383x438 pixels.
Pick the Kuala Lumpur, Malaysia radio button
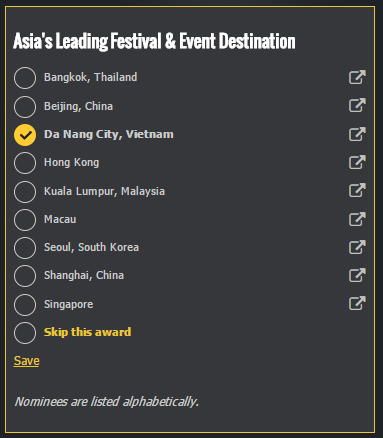pyautogui.click(x=25, y=192)
